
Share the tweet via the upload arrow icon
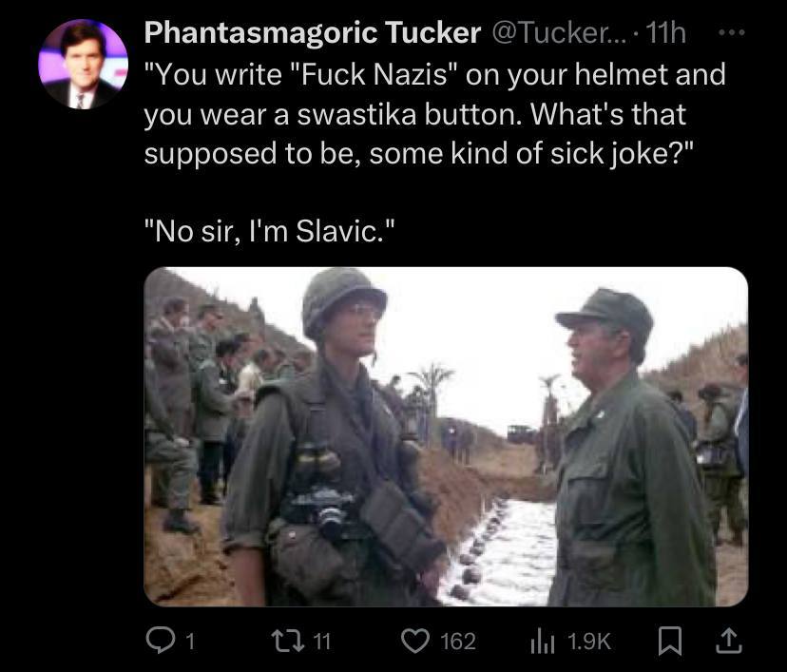[x=729, y=641]
